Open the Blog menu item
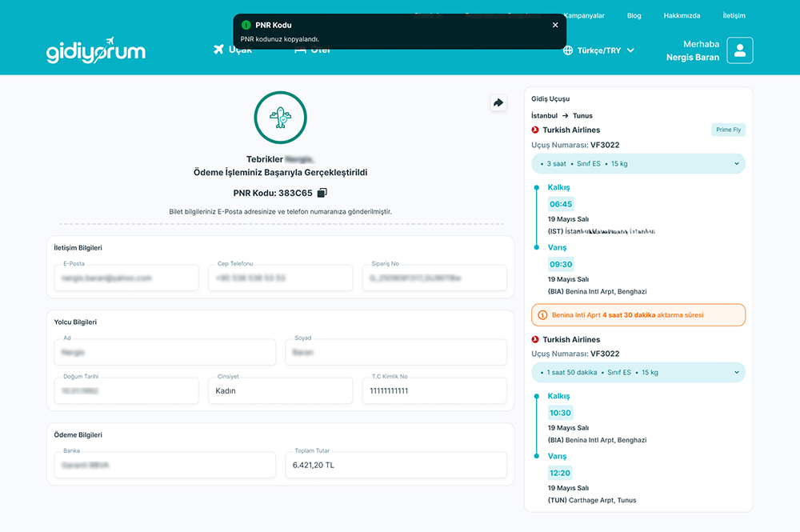 (634, 16)
